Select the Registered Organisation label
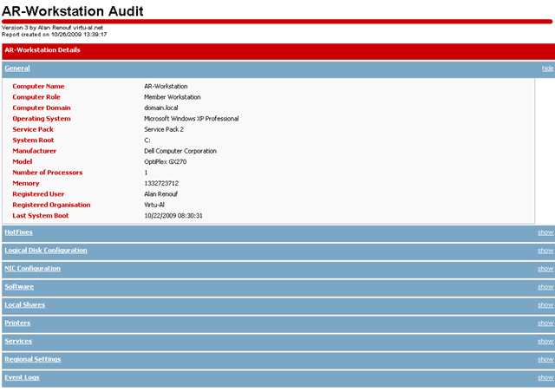The height and width of the screenshot is (392, 555). click(51, 205)
